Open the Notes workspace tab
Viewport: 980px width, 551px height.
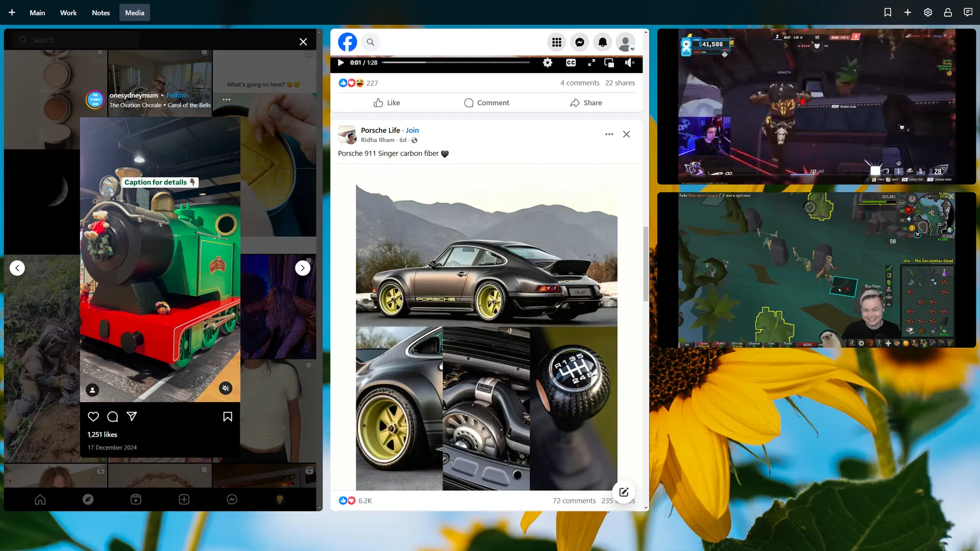click(x=101, y=12)
